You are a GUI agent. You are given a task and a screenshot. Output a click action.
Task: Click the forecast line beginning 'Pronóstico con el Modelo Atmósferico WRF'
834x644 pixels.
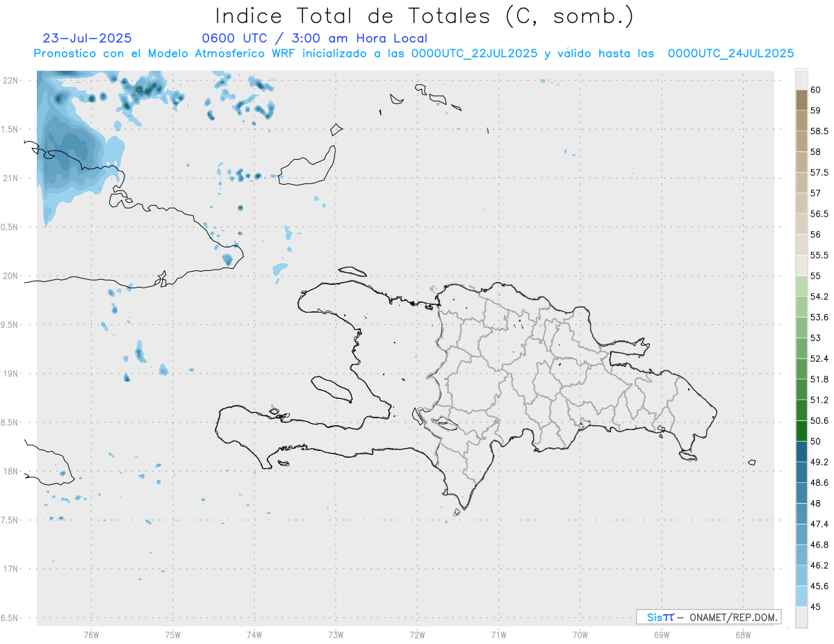414,53
